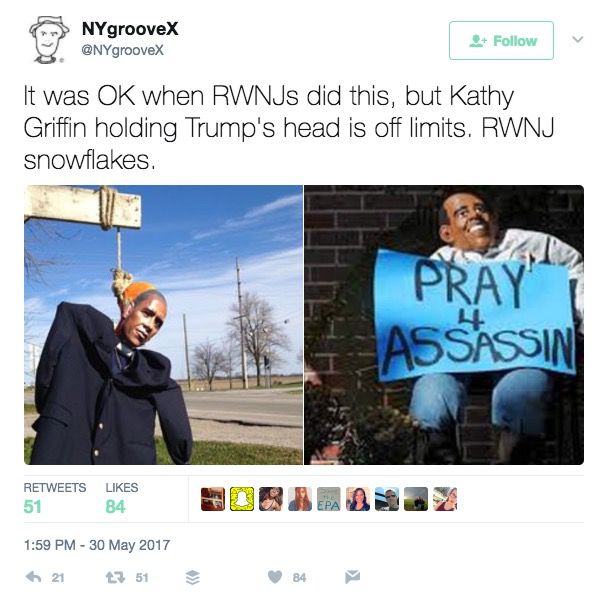Open NYgrooveX profile avatar
This screenshot has width=601, height=594.
click(x=49, y=40)
